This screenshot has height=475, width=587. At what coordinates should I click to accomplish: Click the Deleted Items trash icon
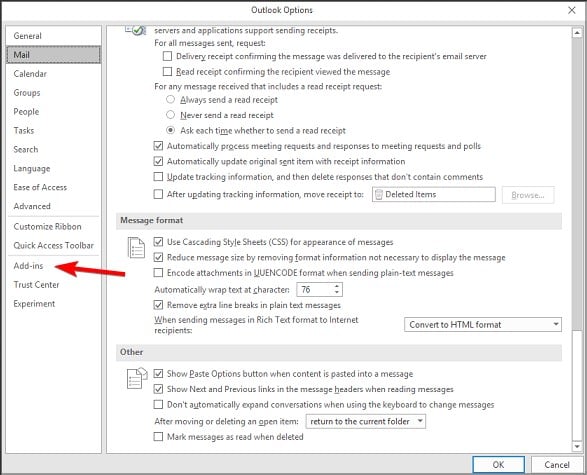click(x=378, y=195)
